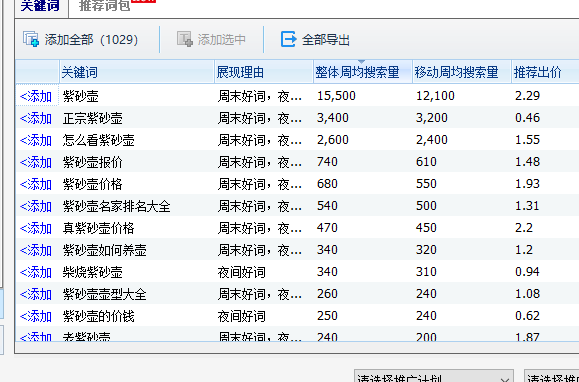Click the search volume value 3,400
The width and height of the screenshot is (579, 382).
pos(333,118)
